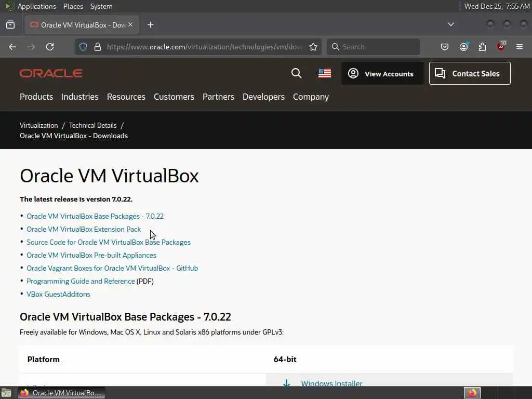Open the Places menu
Screen dimensions: 532x399
(73, 6)
